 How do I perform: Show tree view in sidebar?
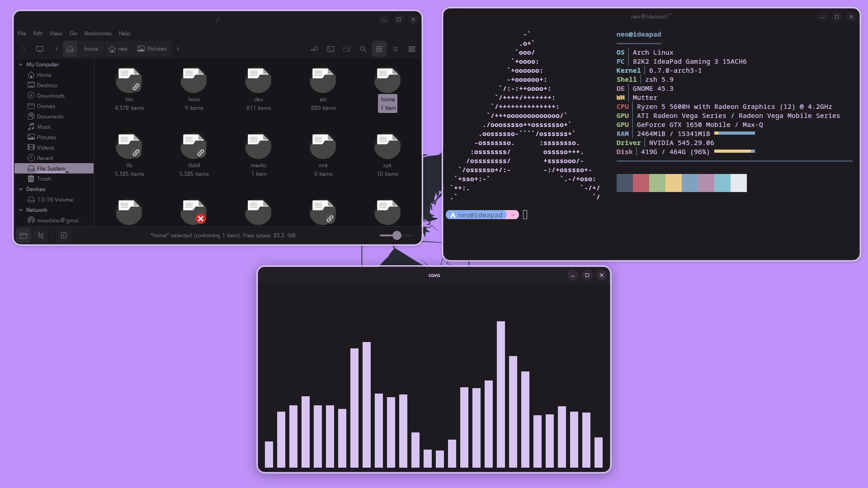pyautogui.click(x=41, y=235)
